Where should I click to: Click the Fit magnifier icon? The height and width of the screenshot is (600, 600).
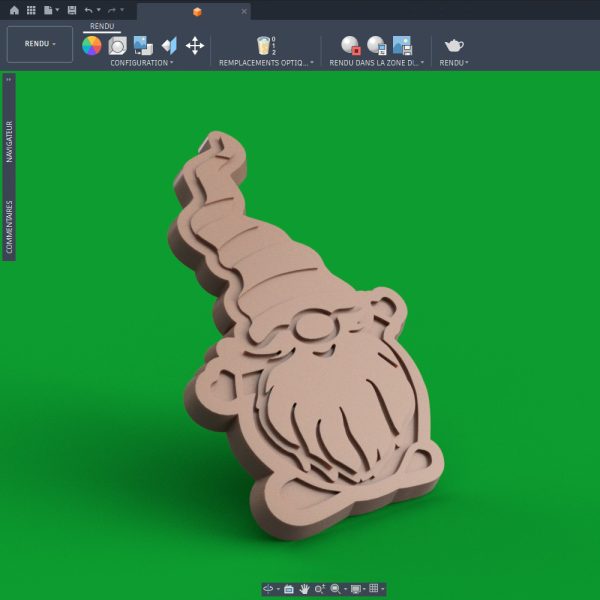[x=335, y=589]
